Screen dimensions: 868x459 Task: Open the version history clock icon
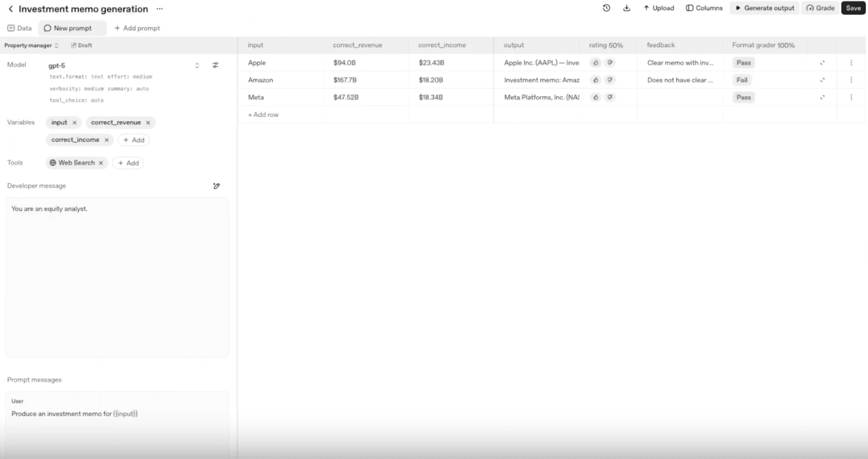(607, 8)
